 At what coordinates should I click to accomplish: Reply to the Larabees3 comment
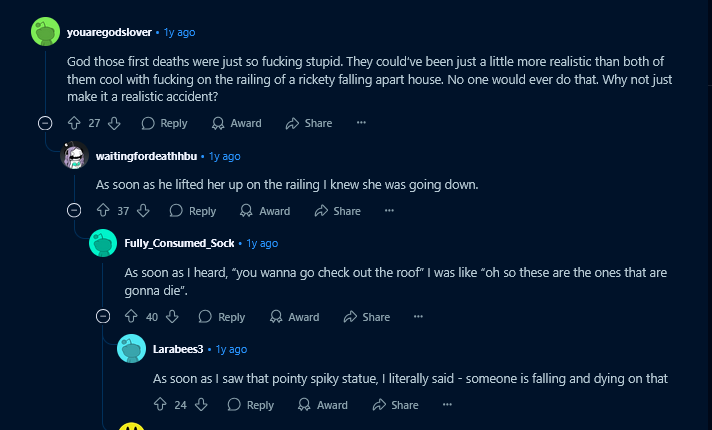251,405
